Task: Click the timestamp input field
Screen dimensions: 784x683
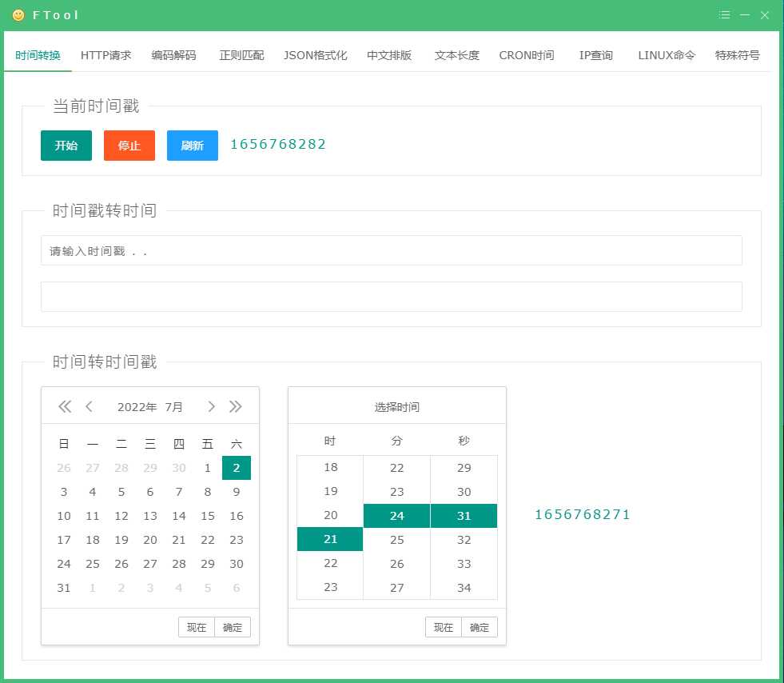Action: [x=391, y=250]
